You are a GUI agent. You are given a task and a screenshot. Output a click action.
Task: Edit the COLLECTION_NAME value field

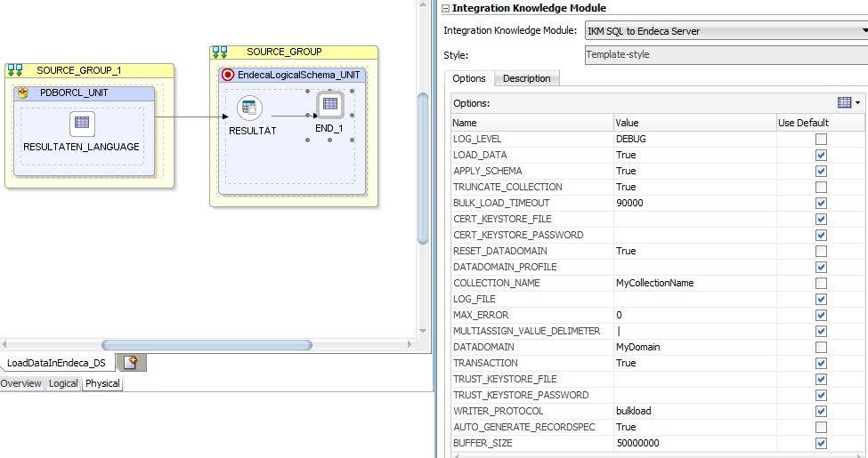[x=693, y=283]
